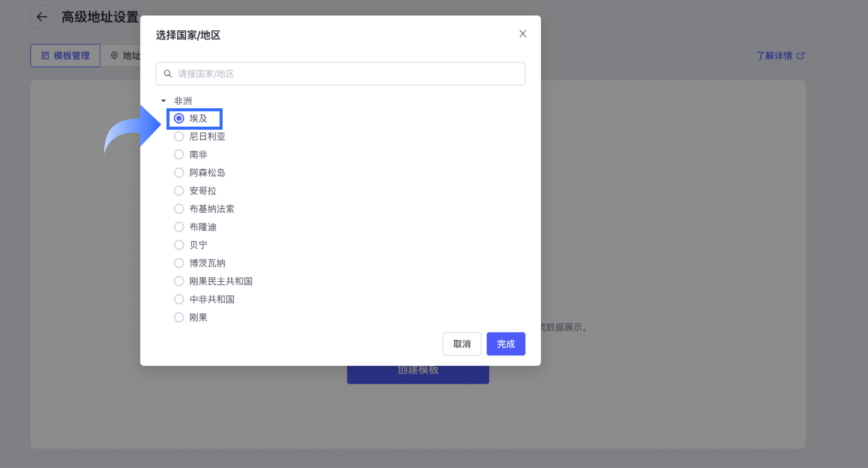Screen dimensions: 868x468
Task: Close the country selection dialog
Action: (x=522, y=34)
